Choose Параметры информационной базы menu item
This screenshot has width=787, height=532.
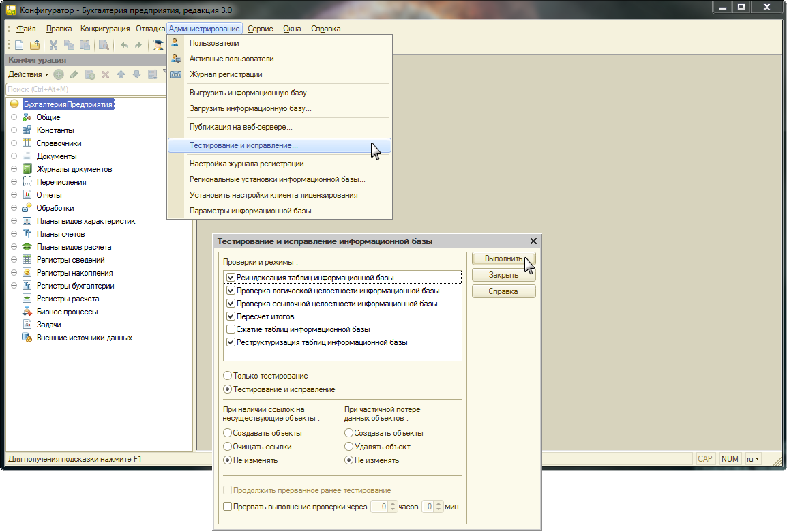(280, 211)
